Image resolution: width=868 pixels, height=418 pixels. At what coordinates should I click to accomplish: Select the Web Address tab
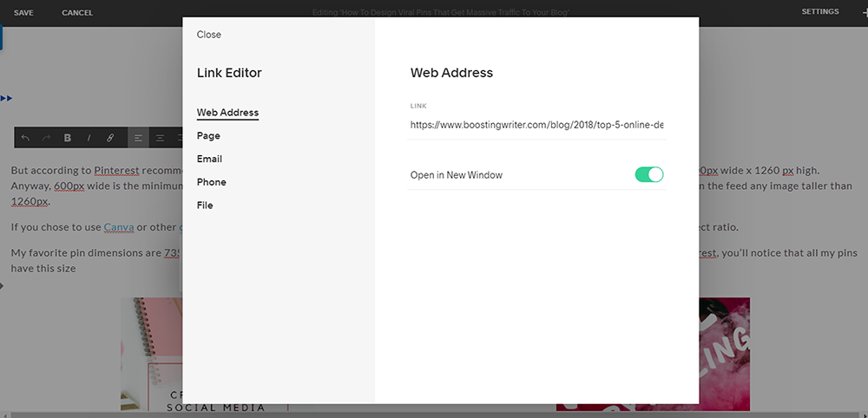click(227, 112)
